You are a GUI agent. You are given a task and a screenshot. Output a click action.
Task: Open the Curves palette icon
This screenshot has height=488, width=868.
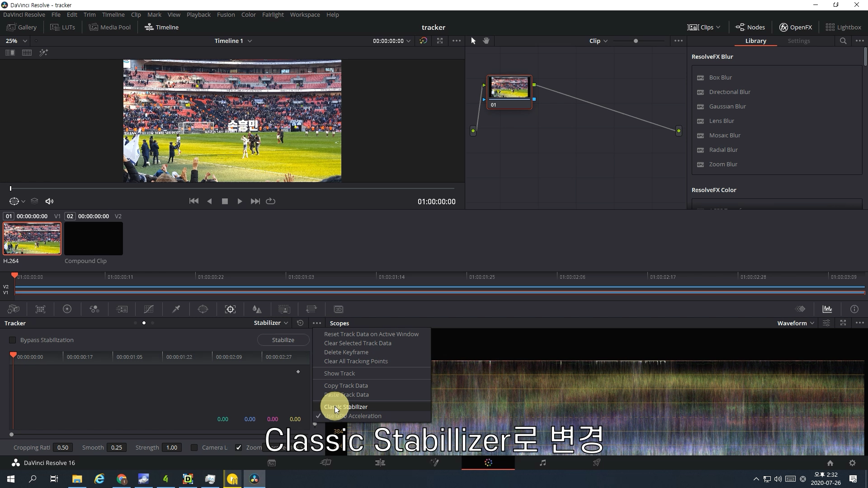point(149,309)
